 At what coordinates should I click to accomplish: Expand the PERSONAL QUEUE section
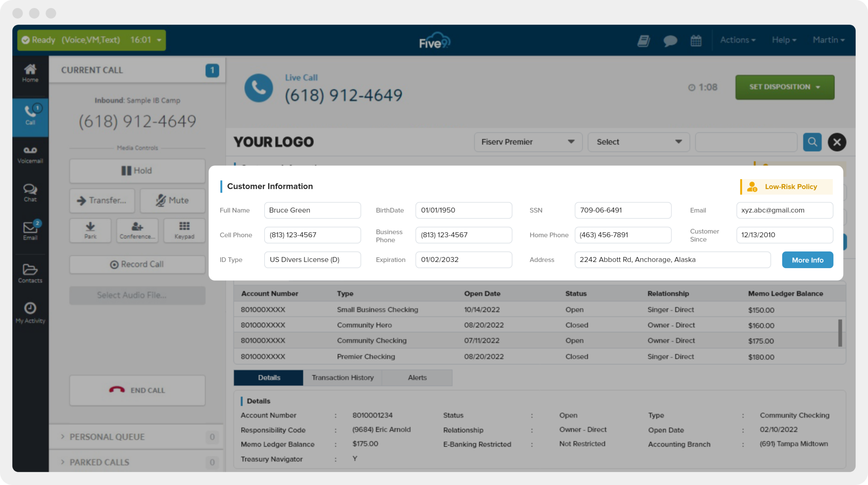coord(136,437)
